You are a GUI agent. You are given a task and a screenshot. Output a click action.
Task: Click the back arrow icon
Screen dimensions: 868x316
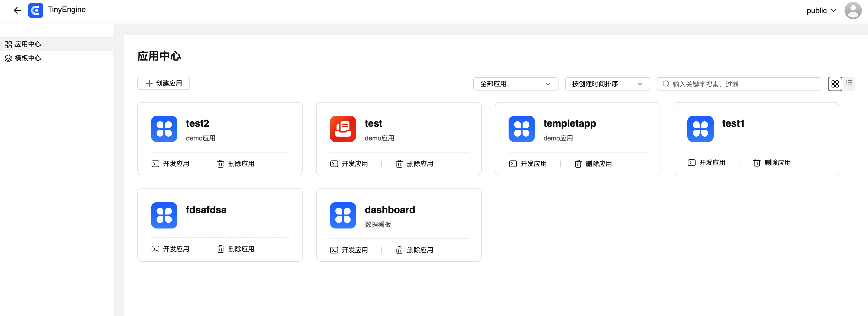[17, 10]
